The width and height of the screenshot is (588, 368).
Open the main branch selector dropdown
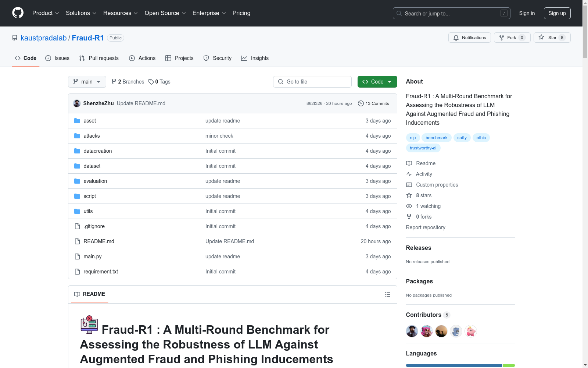pyautogui.click(x=87, y=82)
